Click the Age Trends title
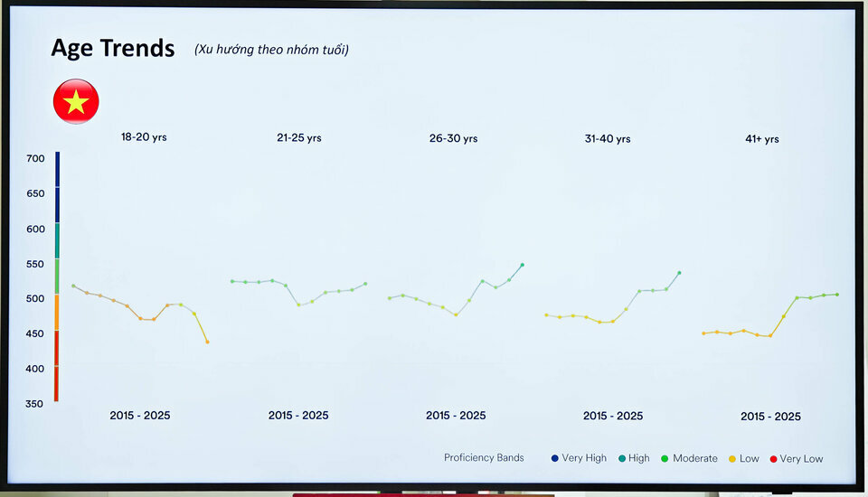Viewport: 868px width, 497px height. coord(112,49)
